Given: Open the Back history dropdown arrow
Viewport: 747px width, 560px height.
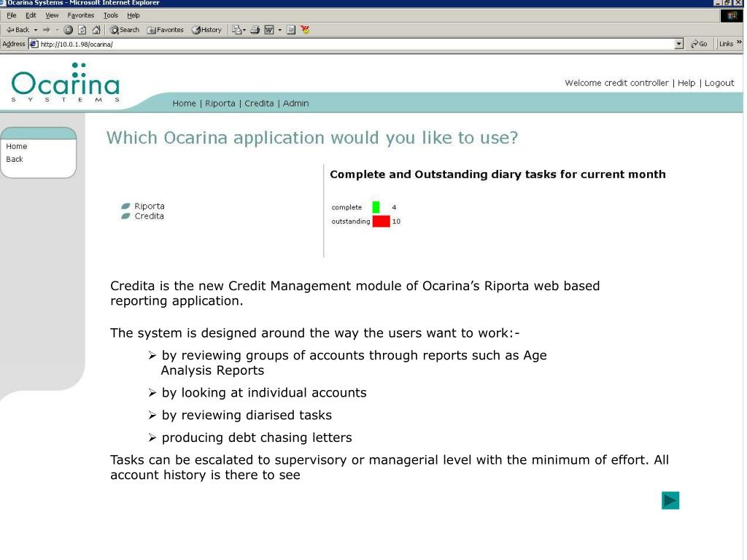Looking at the screenshot, I should pos(36,30).
